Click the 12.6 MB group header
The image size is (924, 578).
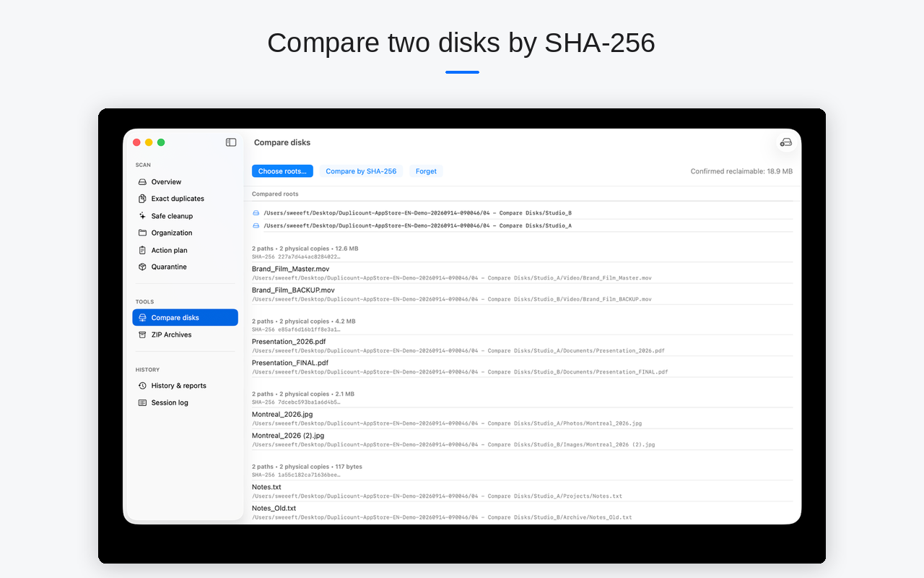pos(305,249)
